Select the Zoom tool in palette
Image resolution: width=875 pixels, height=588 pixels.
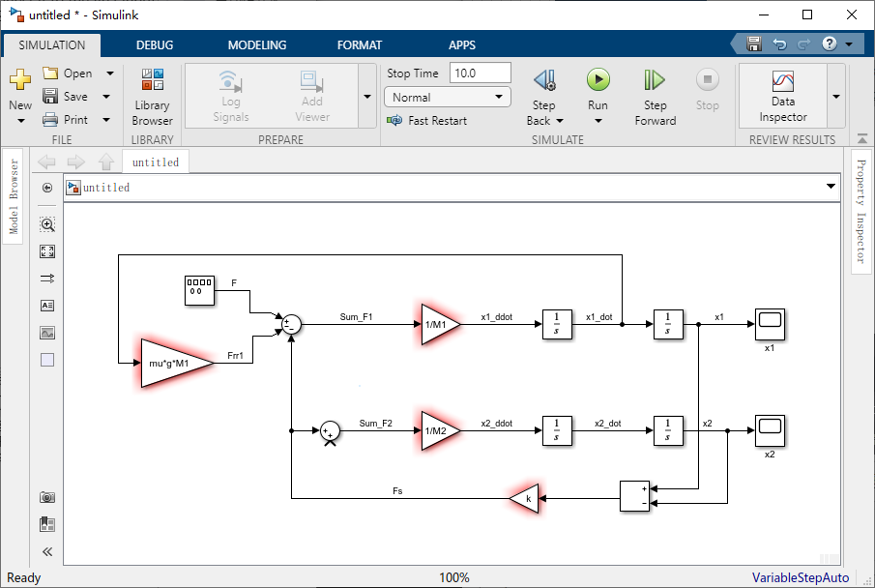tap(47, 224)
